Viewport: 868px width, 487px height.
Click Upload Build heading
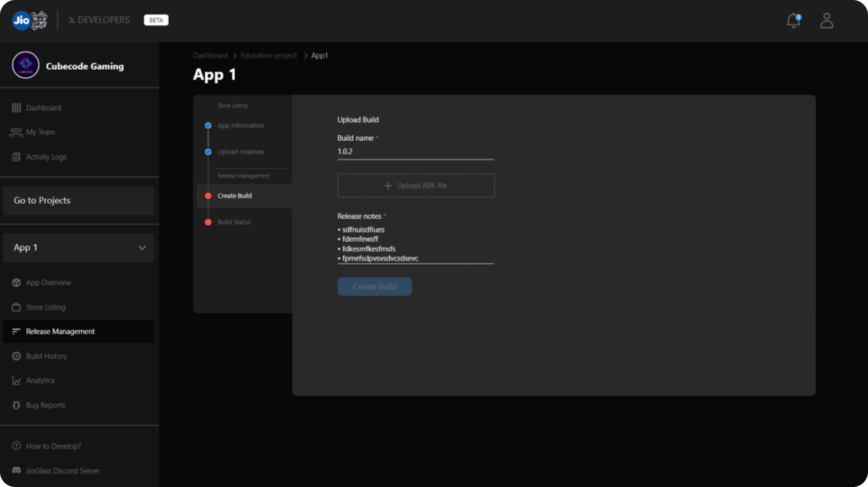click(x=358, y=120)
